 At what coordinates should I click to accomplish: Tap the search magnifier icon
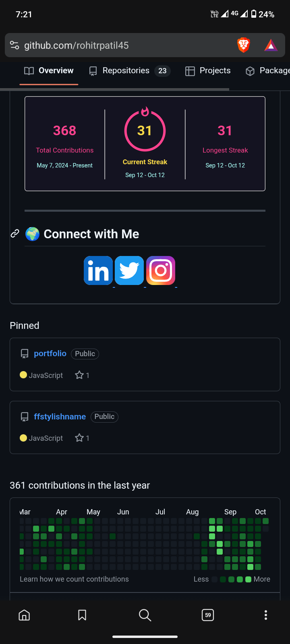(145, 615)
